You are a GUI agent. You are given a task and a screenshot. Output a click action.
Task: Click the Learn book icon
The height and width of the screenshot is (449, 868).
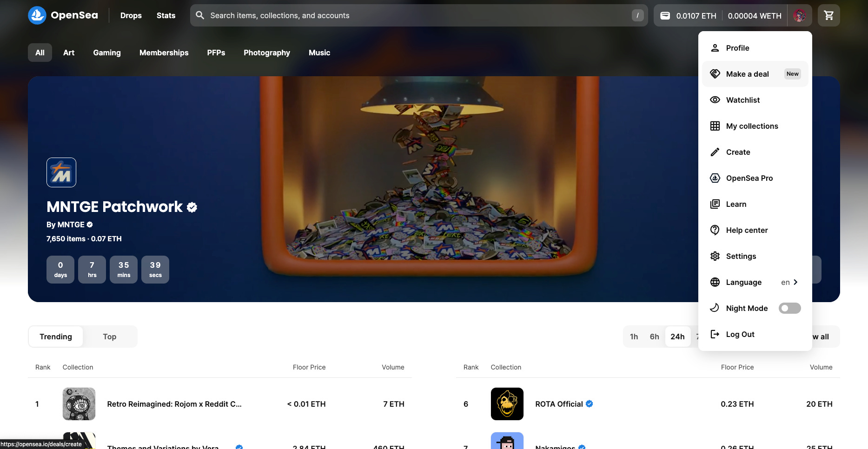pyautogui.click(x=715, y=204)
